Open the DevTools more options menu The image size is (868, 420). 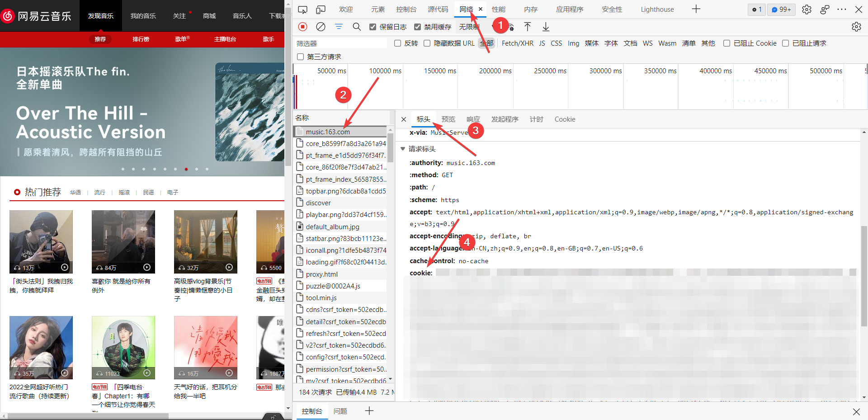(x=842, y=9)
